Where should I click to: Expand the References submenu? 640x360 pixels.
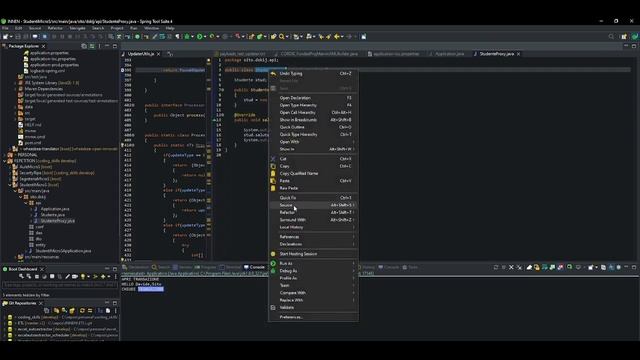tap(313, 237)
